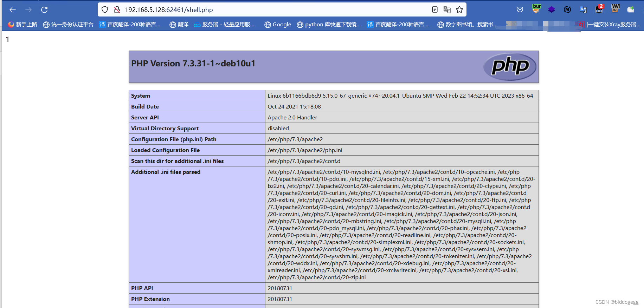The height and width of the screenshot is (308, 644).
Task: Save page to Pocket
Action: coord(520,10)
